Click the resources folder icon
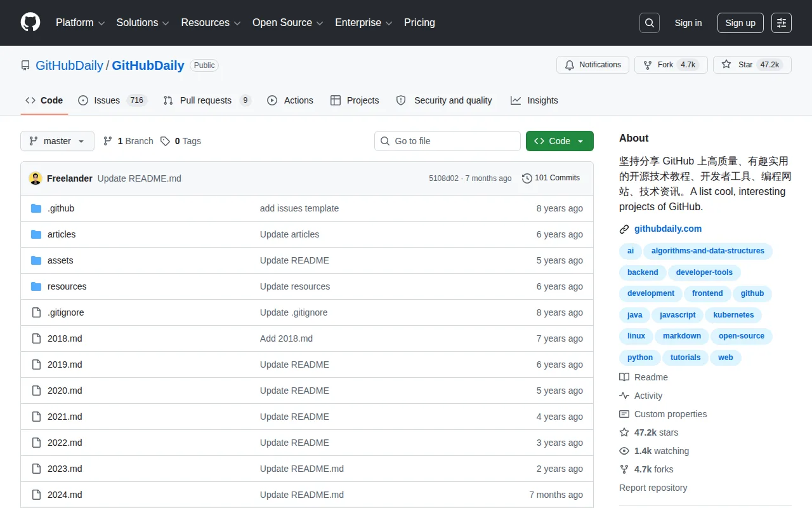This screenshot has width=812, height=508. tap(36, 286)
